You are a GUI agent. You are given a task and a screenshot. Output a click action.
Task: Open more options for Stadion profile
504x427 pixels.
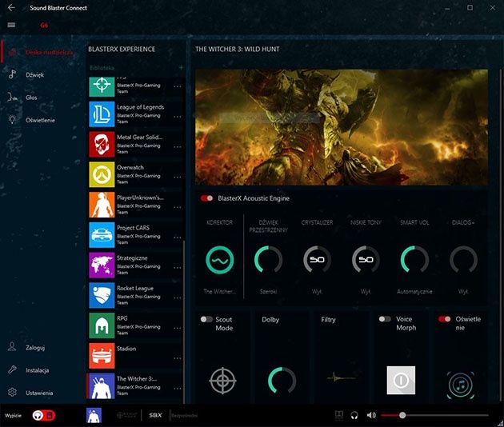tap(178, 358)
